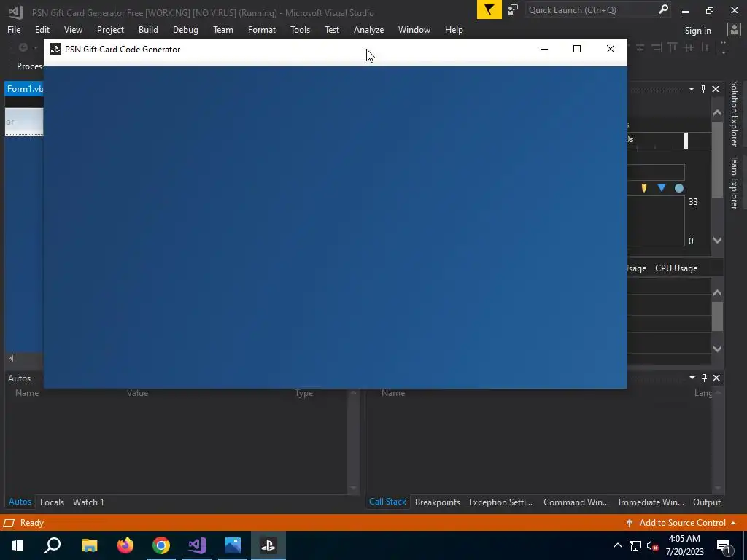Open the Tools menu

point(300,29)
